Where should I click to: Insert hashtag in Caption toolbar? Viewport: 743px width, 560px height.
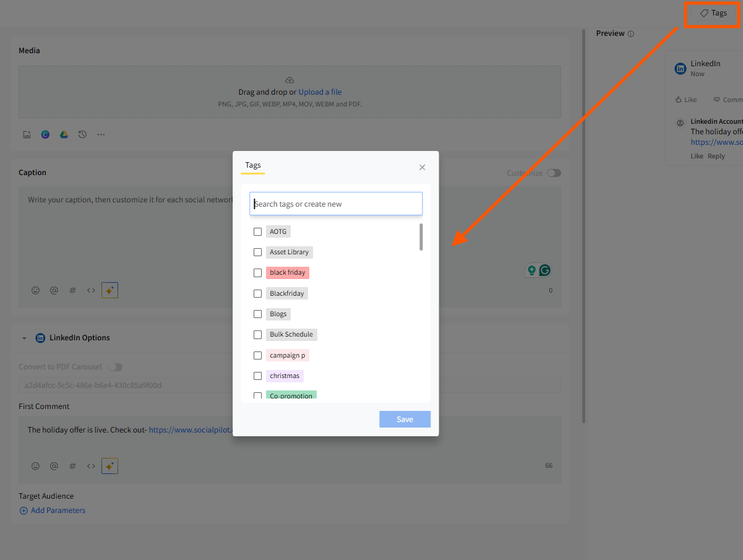pyautogui.click(x=72, y=290)
